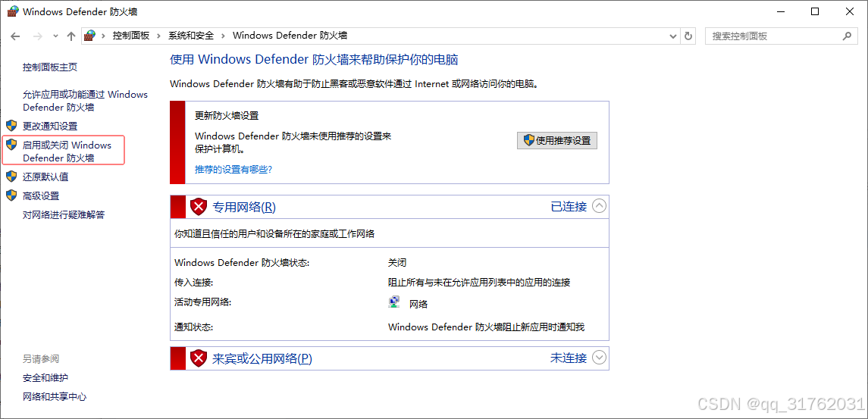Image resolution: width=868 pixels, height=419 pixels.
Task: Click the 来宾或公用网络(P) heading
Action: pyautogui.click(x=262, y=358)
